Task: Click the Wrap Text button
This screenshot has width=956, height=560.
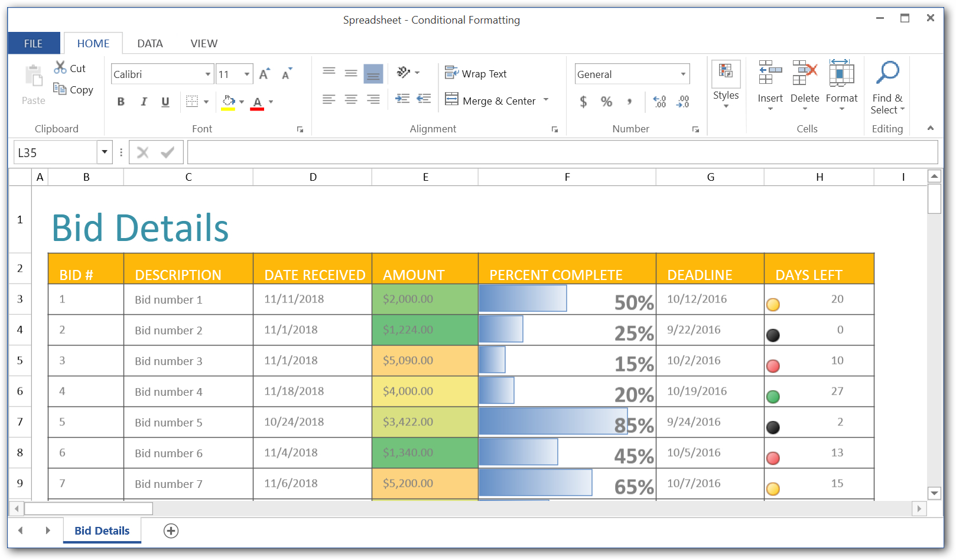Action: [476, 74]
